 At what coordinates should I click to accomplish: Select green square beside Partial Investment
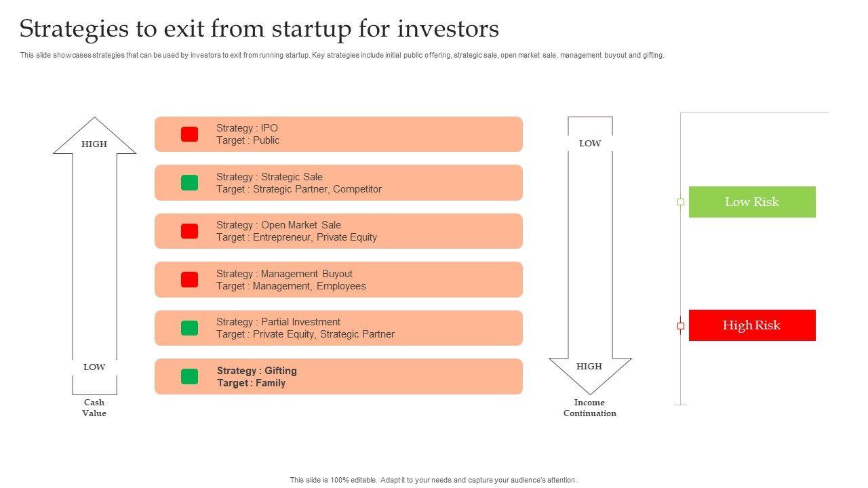(189, 328)
